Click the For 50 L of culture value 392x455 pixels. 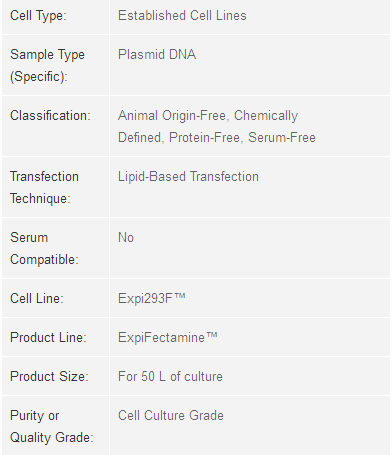[170, 377]
